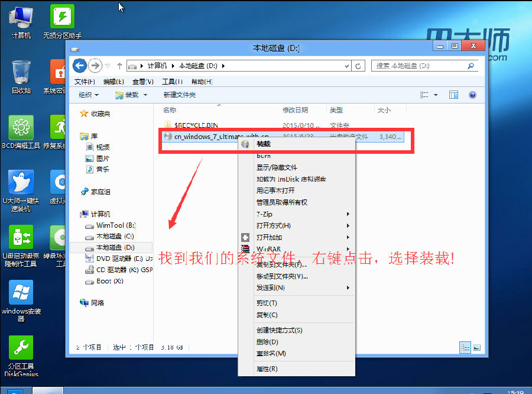Open the 工具(T) menu

pos(171,82)
